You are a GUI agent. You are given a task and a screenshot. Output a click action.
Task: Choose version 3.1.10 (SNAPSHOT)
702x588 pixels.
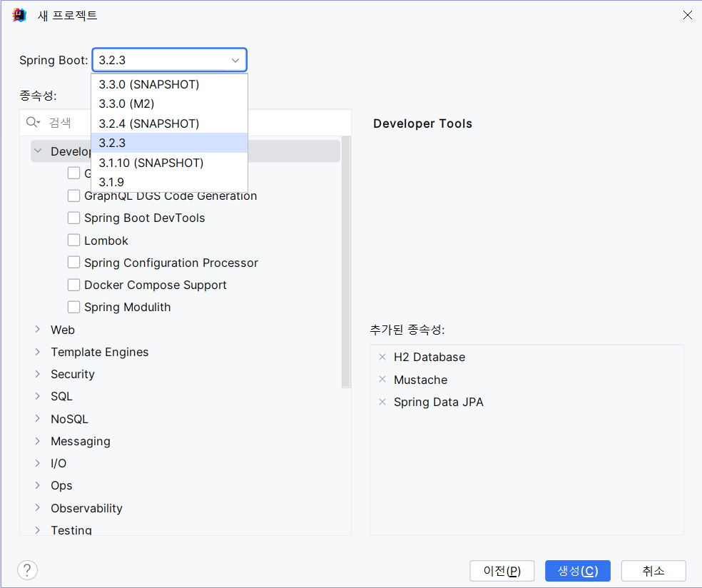tap(169, 163)
